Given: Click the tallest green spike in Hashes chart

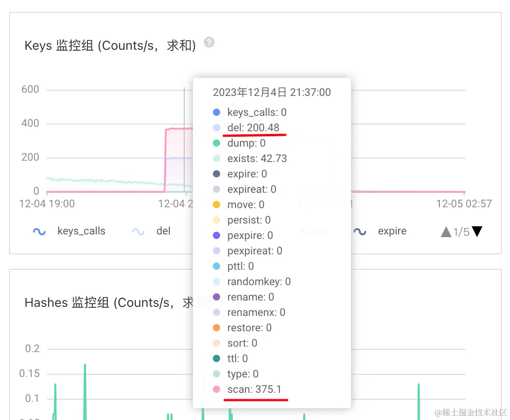Looking at the screenshot, I should pos(85,391).
